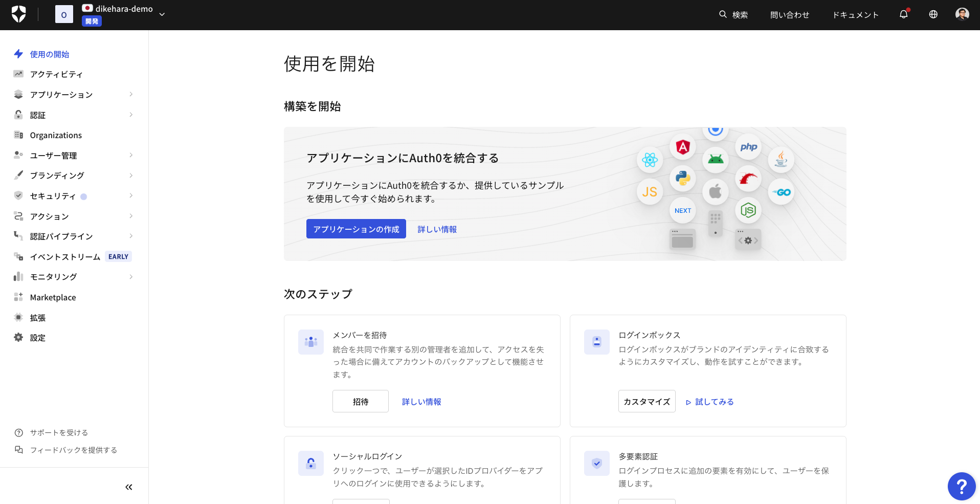This screenshot has height=504, width=980.
Task: Click the アプリケーションの作成 button
Action: click(x=356, y=229)
